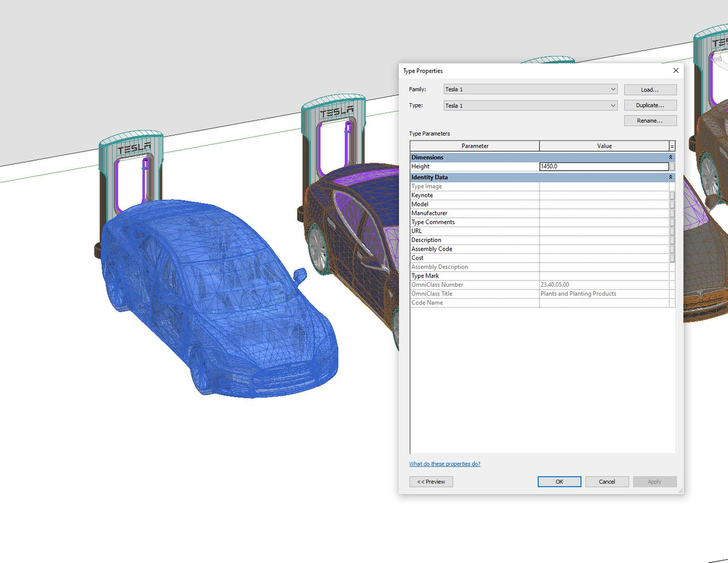Select the 'Description' parameter name
The height and width of the screenshot is (563, 728).
click(x=426, y=240)
